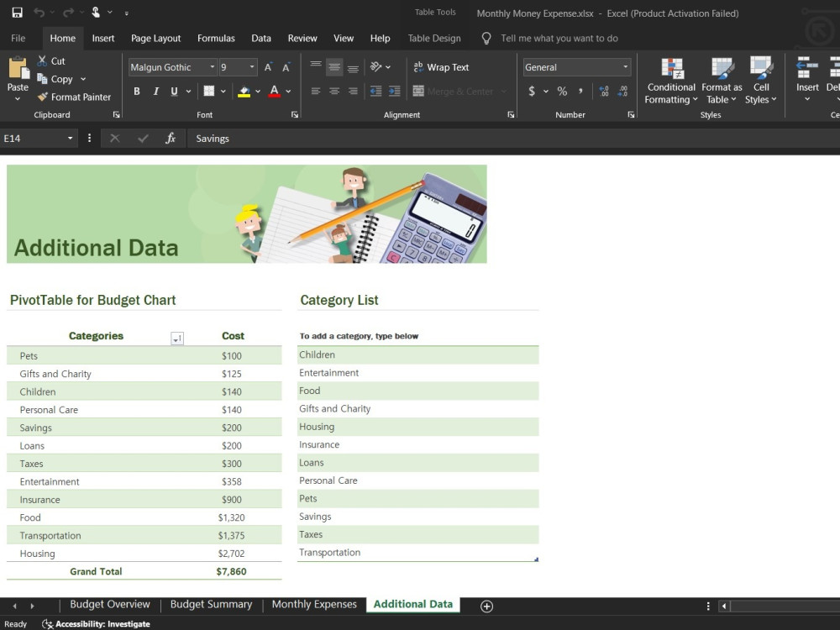Viewport: 840px width, 630px height.
Task: Open Number Format General dropdown
Action: (x=625, y=67)
